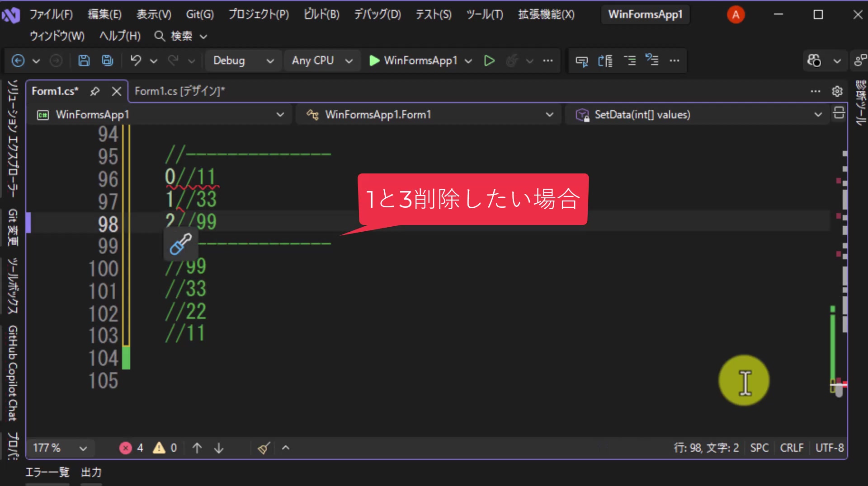Open the Git(G) menu

(x=200, y=14)
